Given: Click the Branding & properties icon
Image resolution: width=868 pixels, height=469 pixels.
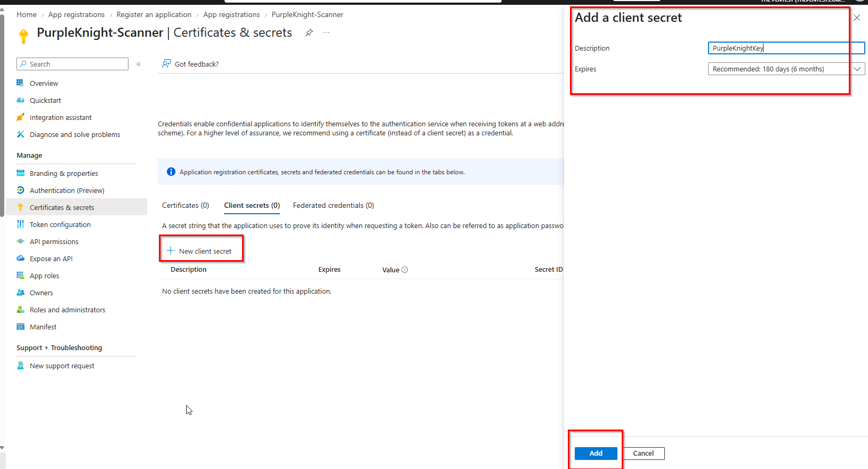Looking at the screenshot, I should 20,173.
